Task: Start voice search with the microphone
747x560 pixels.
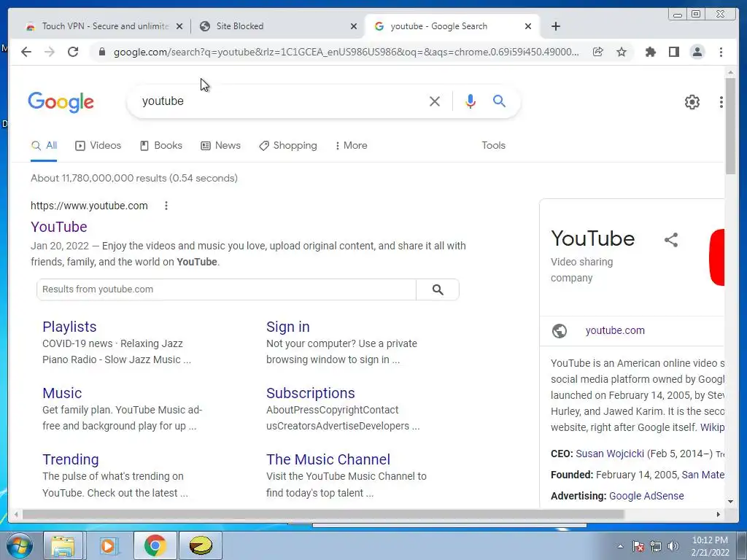Action: pos(471,101)
